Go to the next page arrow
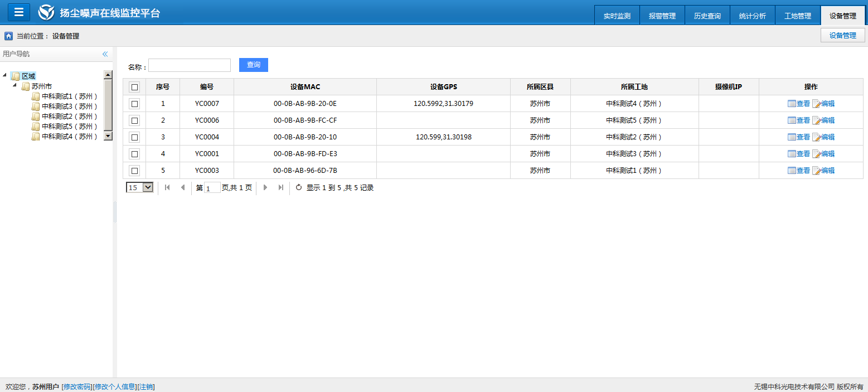This screenshot has width=868, height=392. coord(265,187)
